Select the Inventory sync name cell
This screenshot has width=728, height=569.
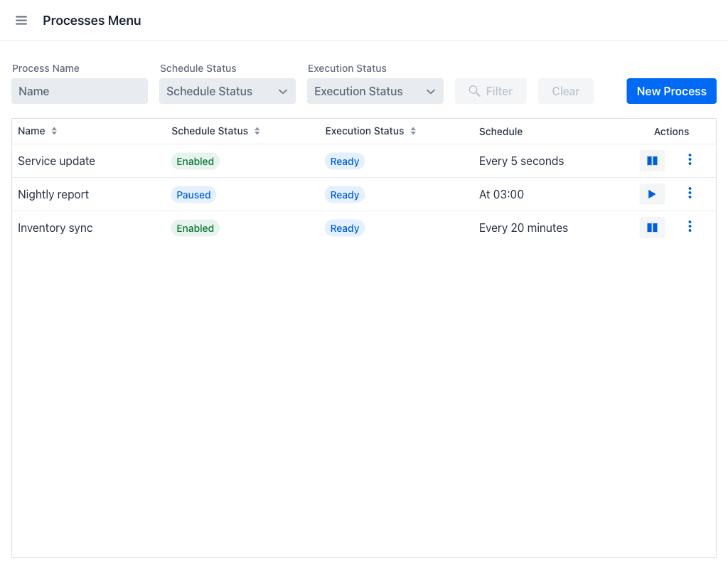pos(55,228)
